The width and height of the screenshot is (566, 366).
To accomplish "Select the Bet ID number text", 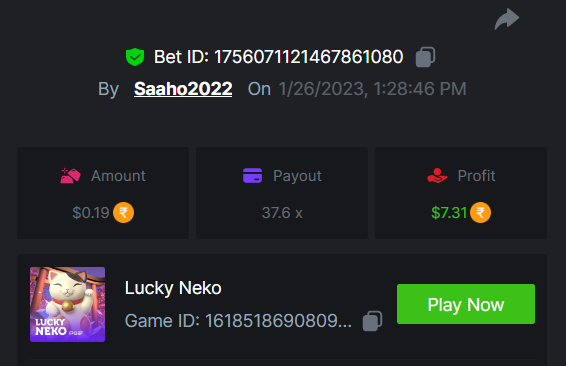I will (309, 57).
